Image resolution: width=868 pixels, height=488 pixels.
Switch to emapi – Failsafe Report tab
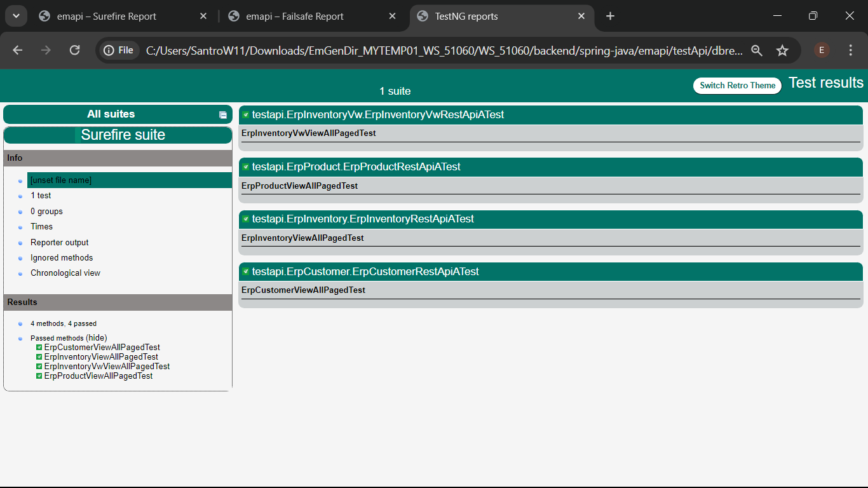coord(311,17)
